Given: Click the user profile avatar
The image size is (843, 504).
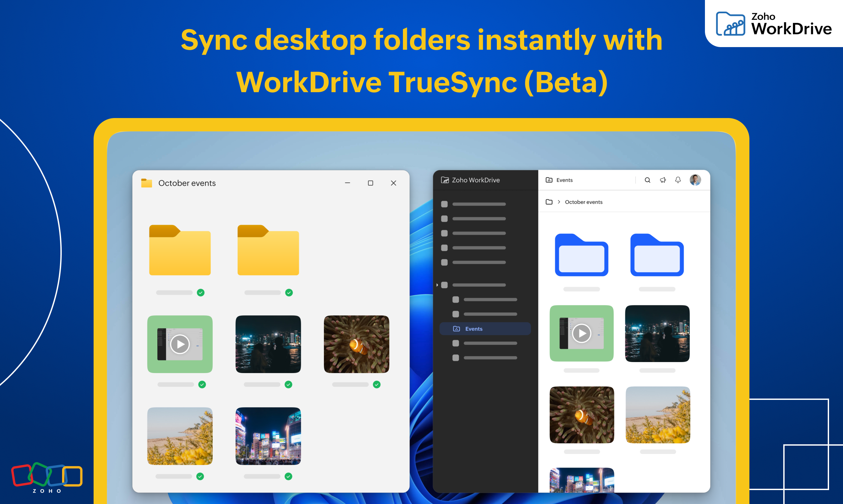Looking at the screenshot, I should pyautogui.click(x=695, y=180).
